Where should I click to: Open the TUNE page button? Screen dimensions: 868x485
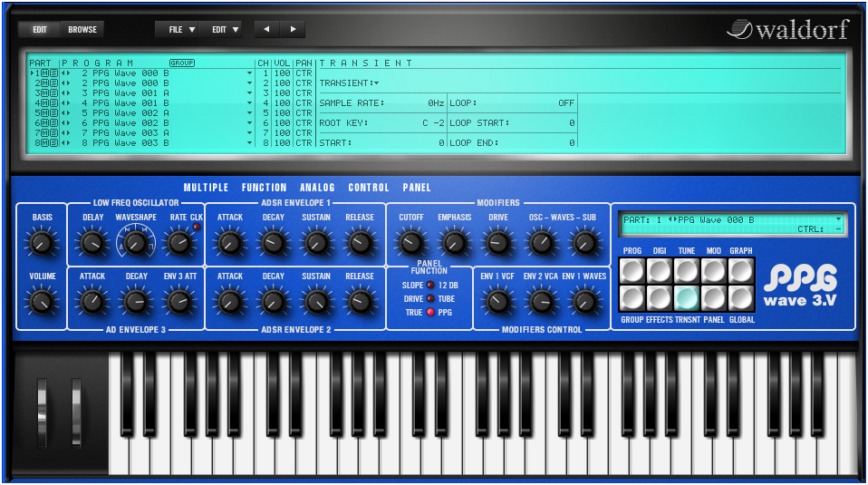point(687,271)
